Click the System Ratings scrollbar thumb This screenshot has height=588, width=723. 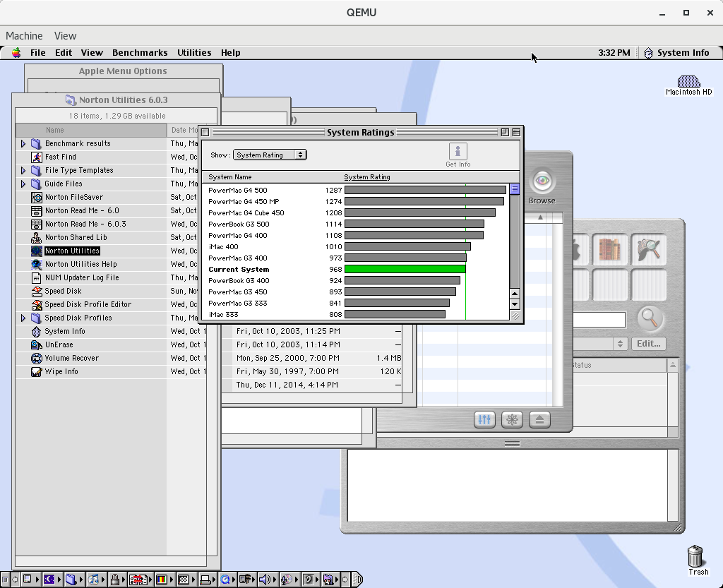[515, 189]
